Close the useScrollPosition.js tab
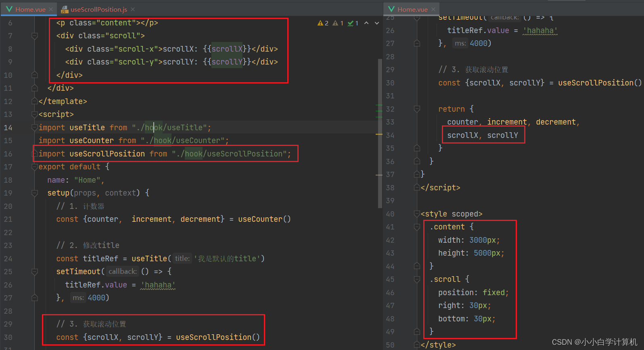This screenshot has height=350, width=644. tap(133, 9)
